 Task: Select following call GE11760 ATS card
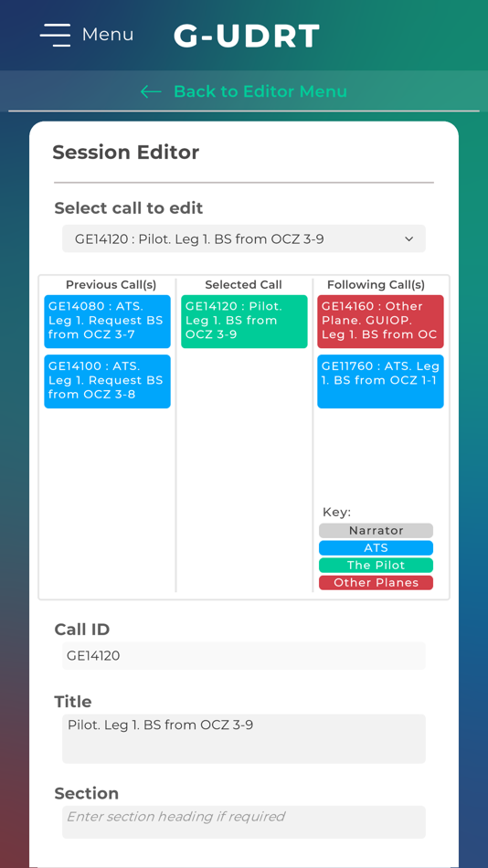(x=380, y=381)
